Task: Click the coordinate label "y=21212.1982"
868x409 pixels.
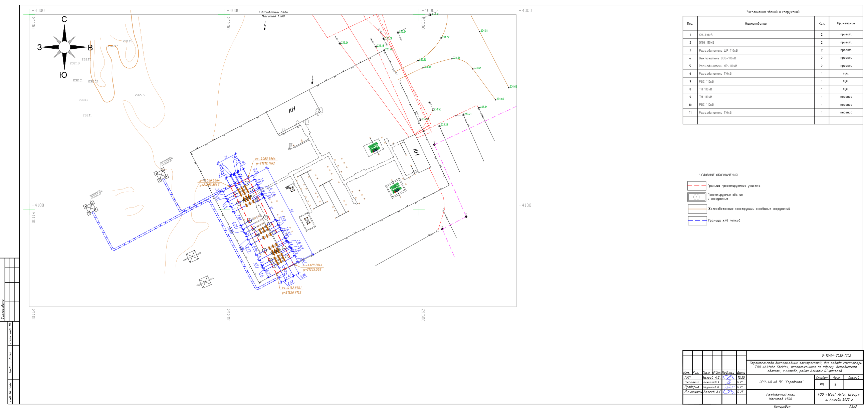Action: 265,163
